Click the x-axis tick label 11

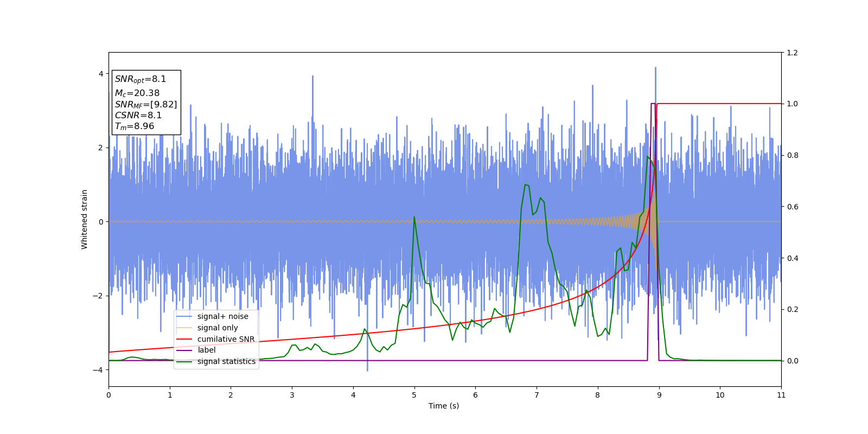click(781, 395)
